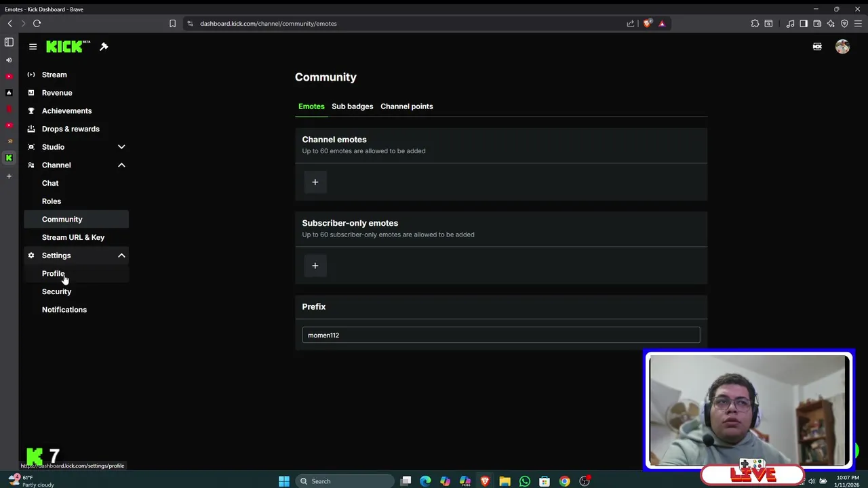Open a new vertical tab with plus
Viewport: 868px width, 488px height.
(x=9, y=176)
